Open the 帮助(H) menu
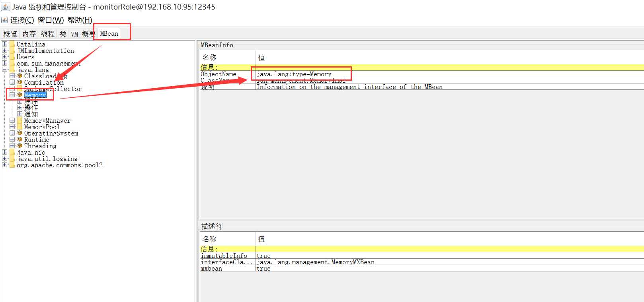Screen dimensions: 644x302 pos(80,20)
